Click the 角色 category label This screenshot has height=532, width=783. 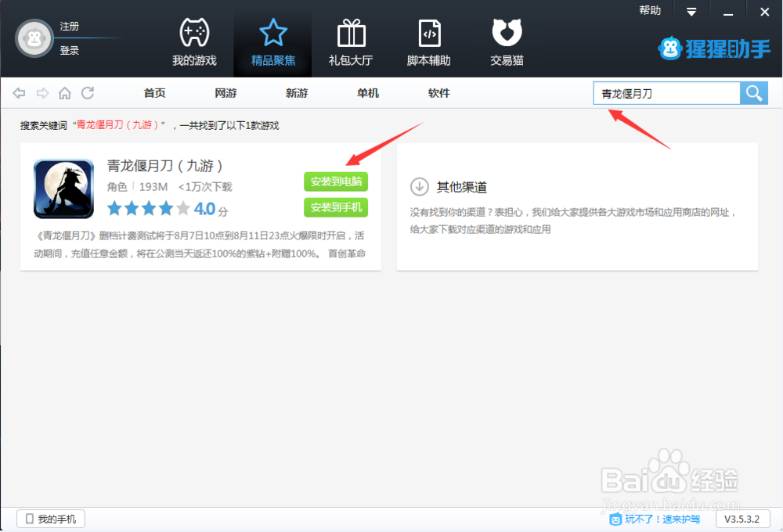click(x=117, y=187)
